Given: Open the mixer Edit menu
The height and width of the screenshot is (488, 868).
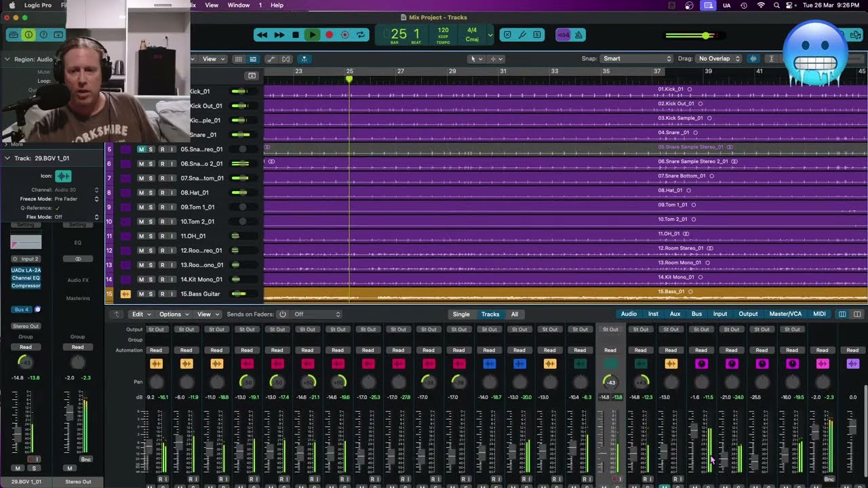Looking at the screenshot, I should pos(140,314).
